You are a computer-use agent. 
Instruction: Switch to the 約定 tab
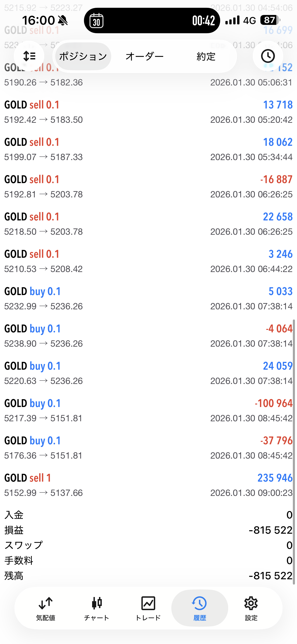coord(206,56)
